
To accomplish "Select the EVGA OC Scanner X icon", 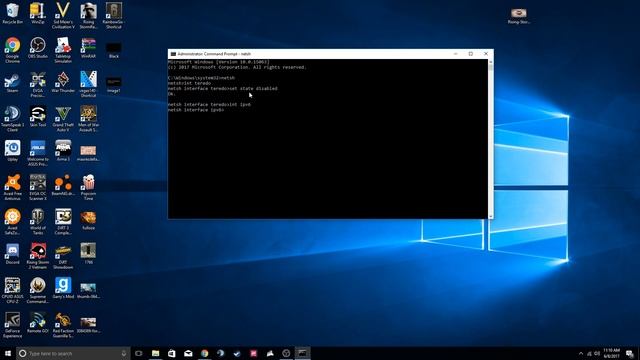I will 38,187.
